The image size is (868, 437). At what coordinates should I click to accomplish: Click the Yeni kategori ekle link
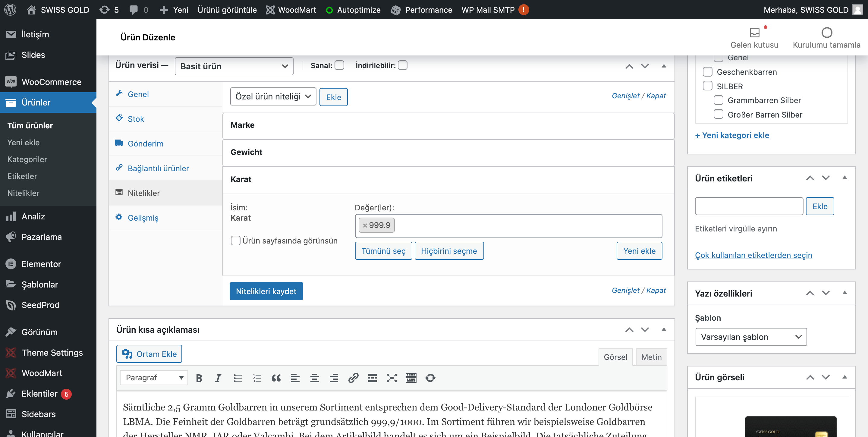pos(732,135)
